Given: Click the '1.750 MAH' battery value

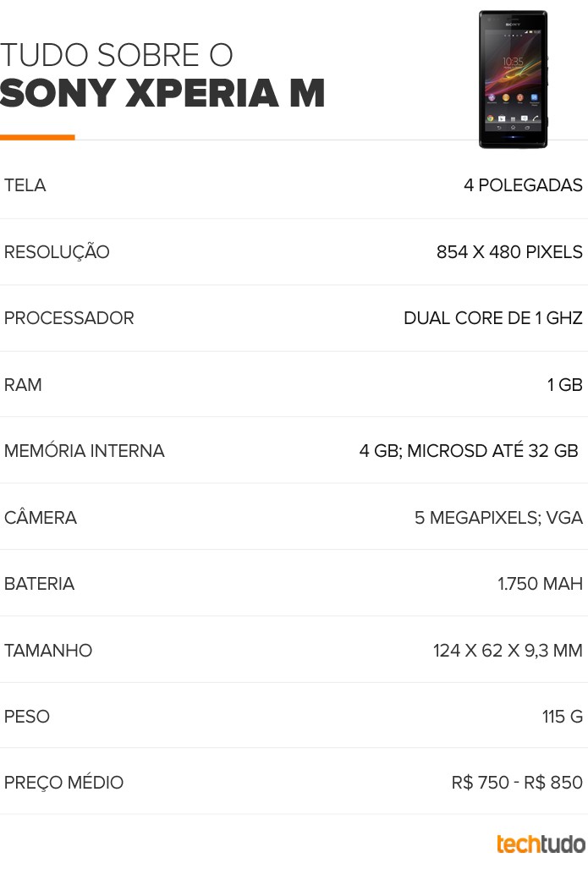Looking at the screenshot, I should point(540,584).
